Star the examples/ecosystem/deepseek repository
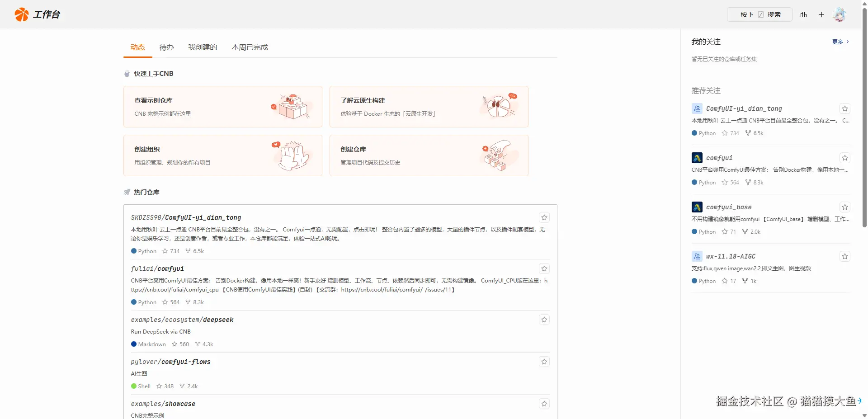The image size is (868, 419). [x=544, y=320]
